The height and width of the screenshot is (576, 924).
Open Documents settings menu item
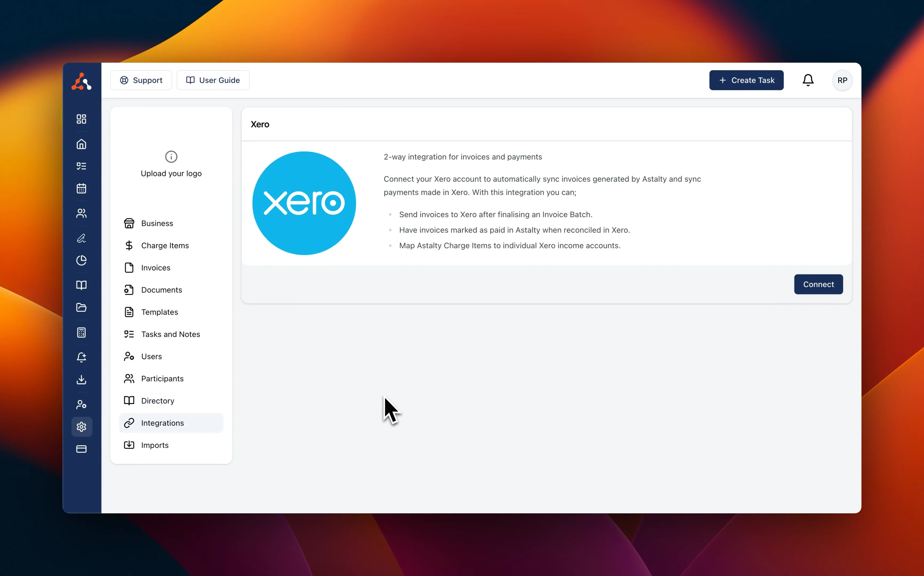tap(171, 290)
